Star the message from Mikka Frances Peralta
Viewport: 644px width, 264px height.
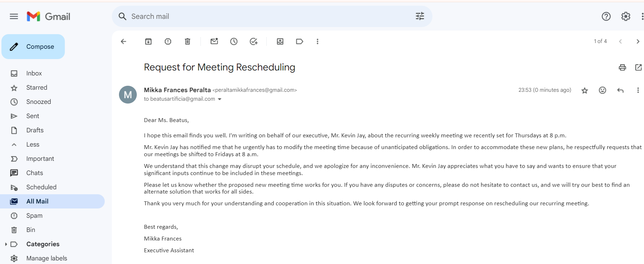pyautogui.click(x=585, y=90)
